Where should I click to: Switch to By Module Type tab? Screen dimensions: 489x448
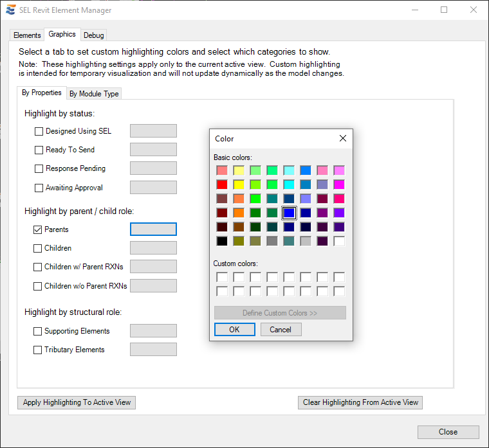coord(94,94)
